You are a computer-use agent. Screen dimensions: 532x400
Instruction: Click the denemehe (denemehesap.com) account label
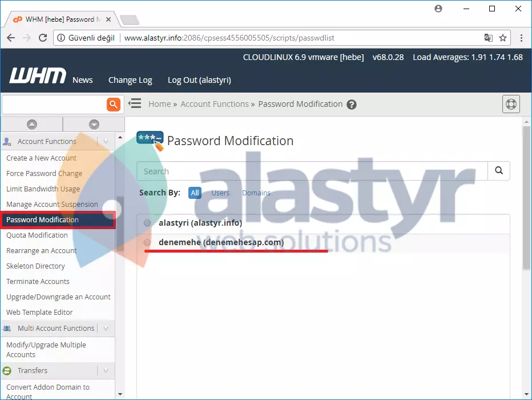(x=221, y=242)
